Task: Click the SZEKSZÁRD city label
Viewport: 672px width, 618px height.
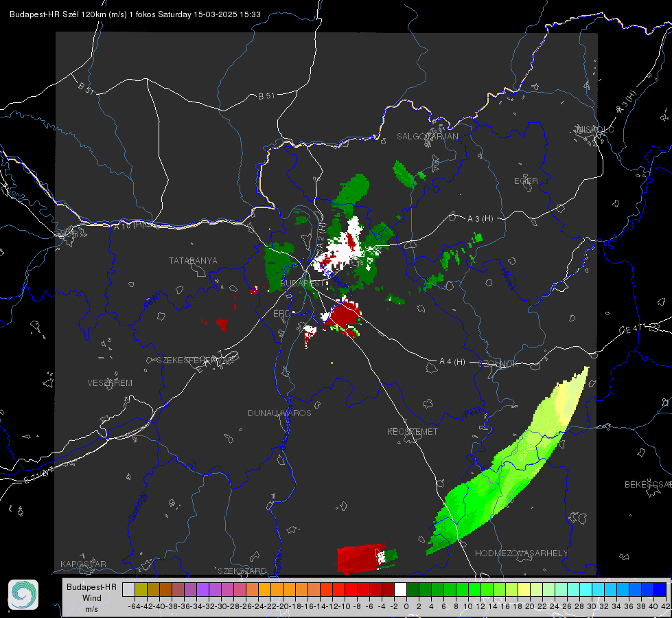Action: click(x=242, y=571)
